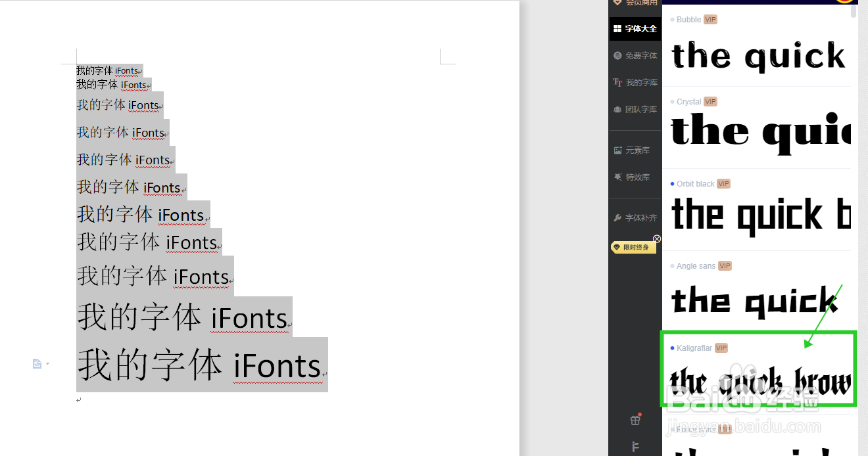
Task: Click the Kaligraflar font name label
Action: 694,348
